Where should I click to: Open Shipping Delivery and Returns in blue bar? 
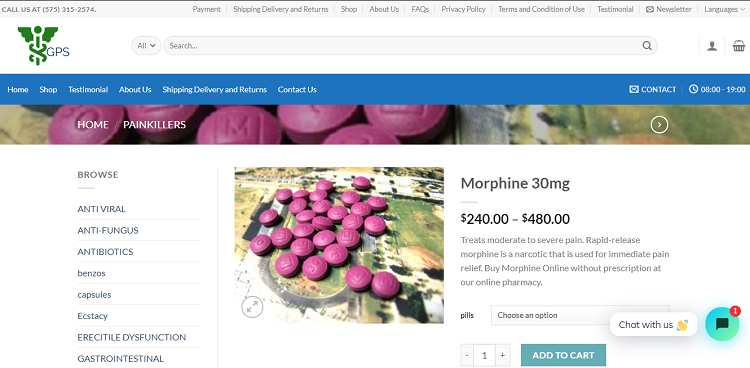[214, 89]
